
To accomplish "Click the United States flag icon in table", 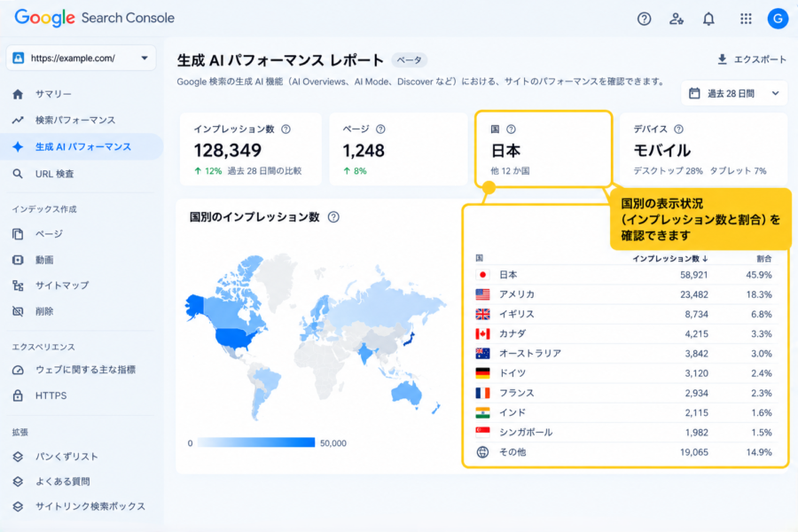I will (x=482, y=294).
